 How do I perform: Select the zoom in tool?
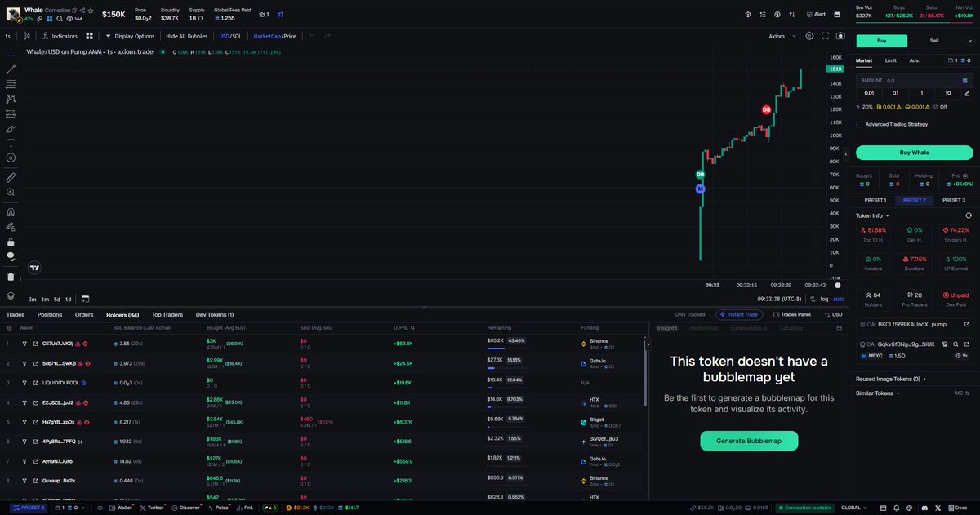pyautogui.click(x=11, y=192)
